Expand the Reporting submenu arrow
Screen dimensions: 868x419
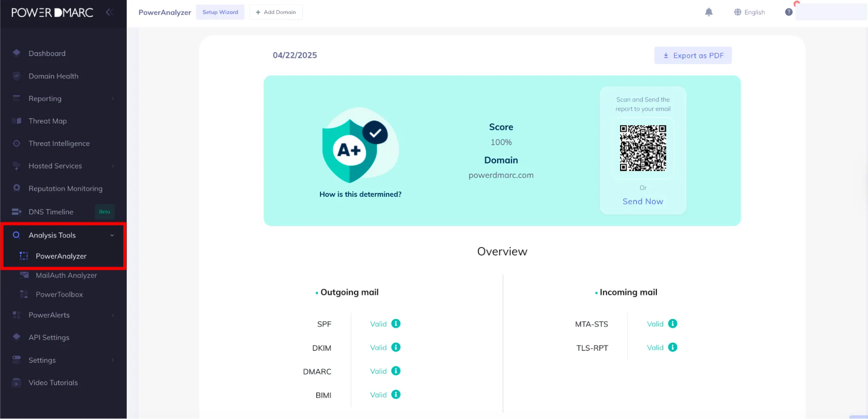(x=113, y=99)
